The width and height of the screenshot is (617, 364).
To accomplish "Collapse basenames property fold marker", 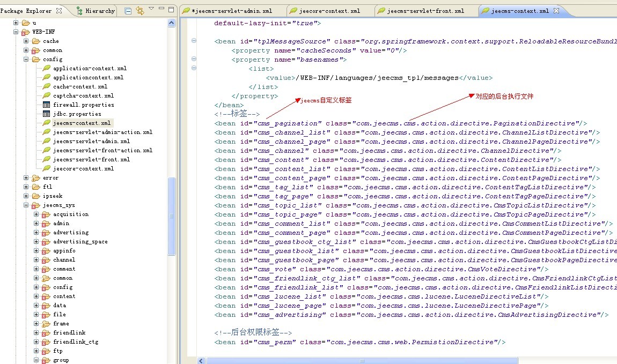I will tap(194, 58).
